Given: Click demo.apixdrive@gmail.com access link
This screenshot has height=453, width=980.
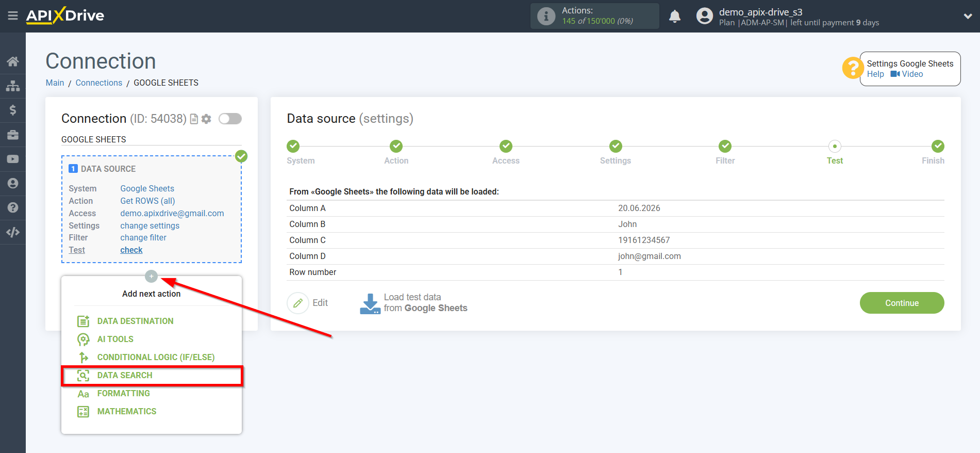Looking at the screenshot, I should pos(172,213).
